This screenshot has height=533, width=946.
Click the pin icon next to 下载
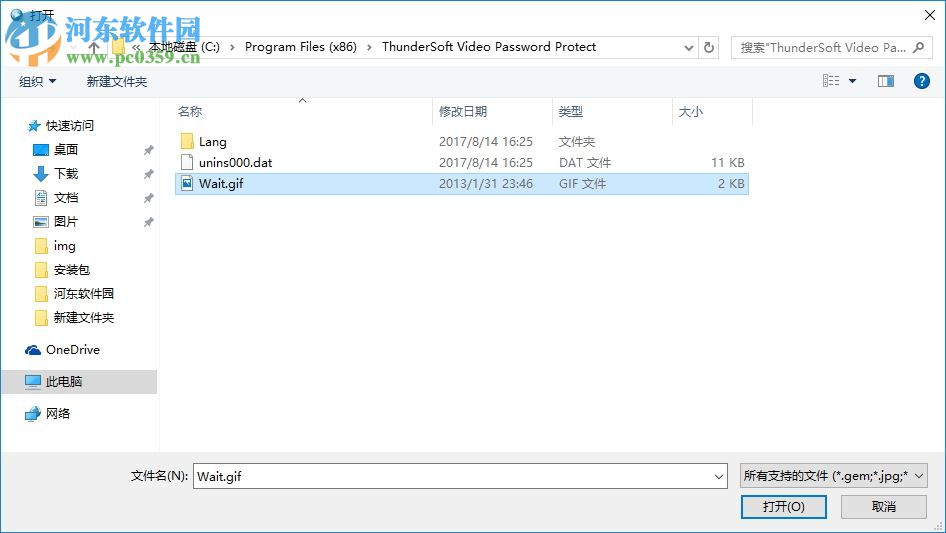[148, 174]
